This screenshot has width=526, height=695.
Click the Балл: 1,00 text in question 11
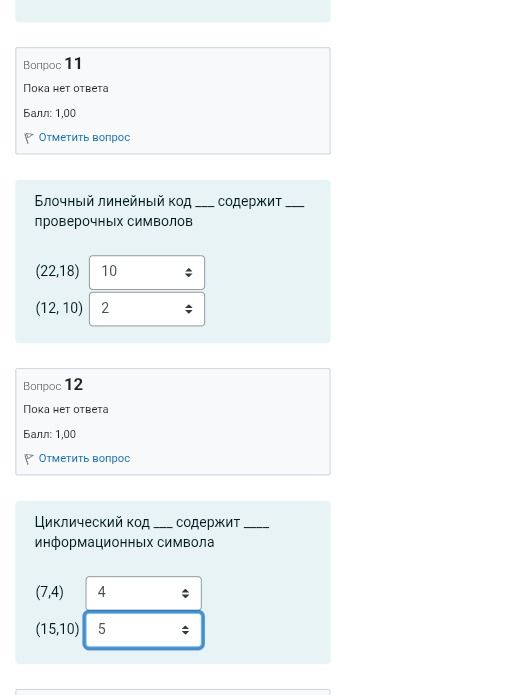click(x=49, y=113)
